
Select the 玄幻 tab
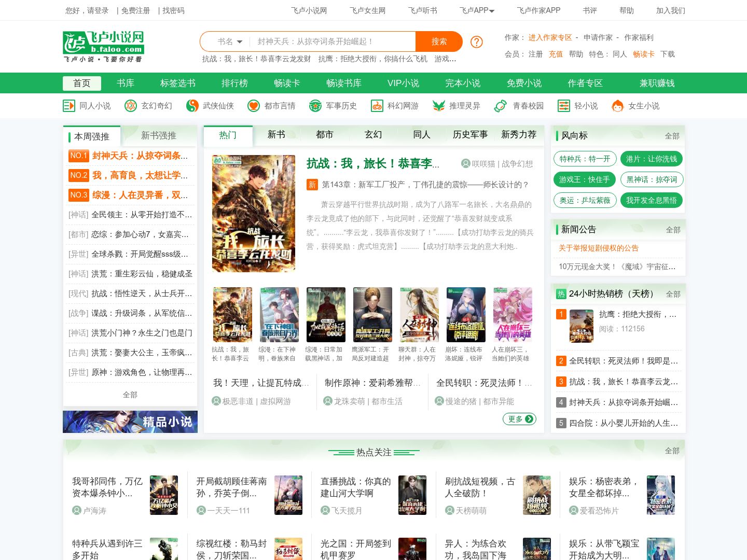tap(374, 135)
